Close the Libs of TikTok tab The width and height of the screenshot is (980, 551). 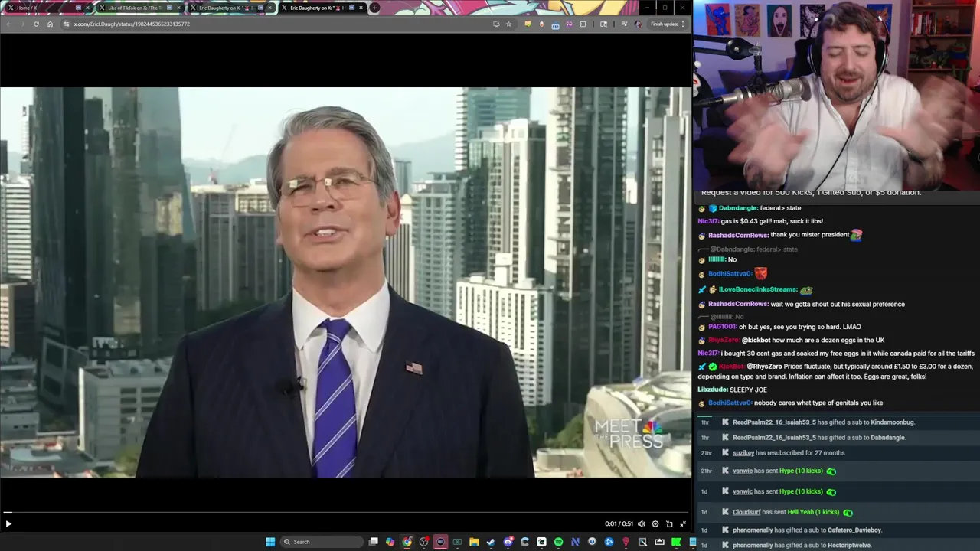(x=179, y=8)
